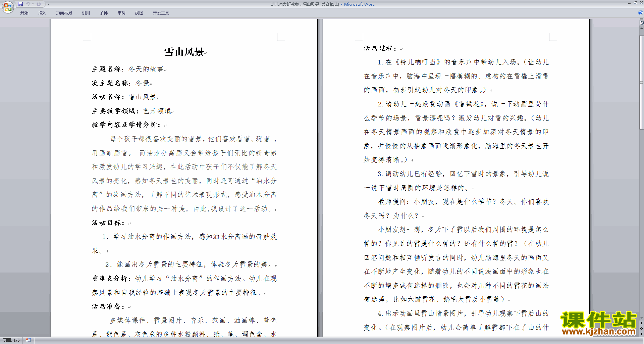The width and height of the screenshot is (644, 344).
Task: Minimize the Microsoft Word window
Action: pos(629,3)
